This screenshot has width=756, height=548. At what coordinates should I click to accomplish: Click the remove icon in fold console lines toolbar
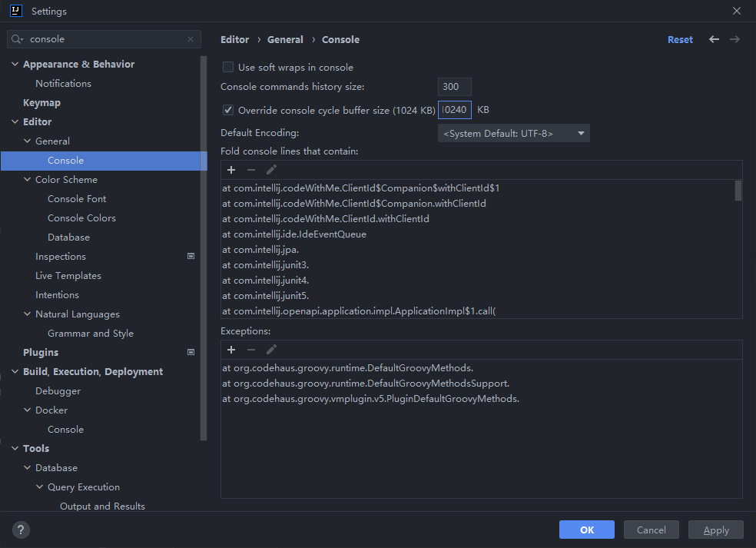tap(251, 170)
